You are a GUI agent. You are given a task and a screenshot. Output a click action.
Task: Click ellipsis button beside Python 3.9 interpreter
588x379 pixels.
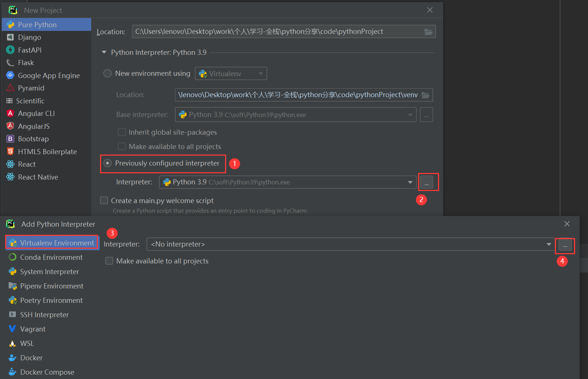[x=427, y=182]
